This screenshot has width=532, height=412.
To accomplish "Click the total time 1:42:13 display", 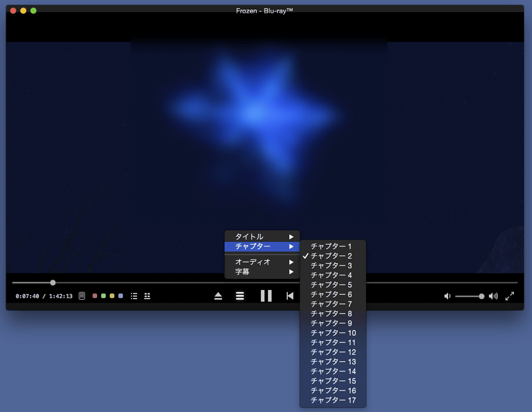I will pos(61,296).
